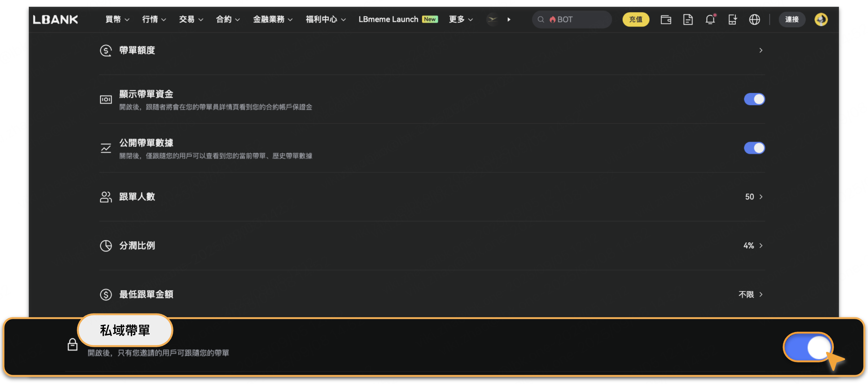Toggle the 公開帶單數據 switch

754,148
